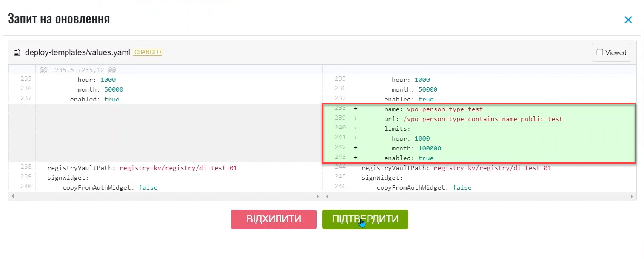This screenshot has width=644, height=259.
Task: Click added line 241 'hour: 1000'
Action: pos(411,138)
